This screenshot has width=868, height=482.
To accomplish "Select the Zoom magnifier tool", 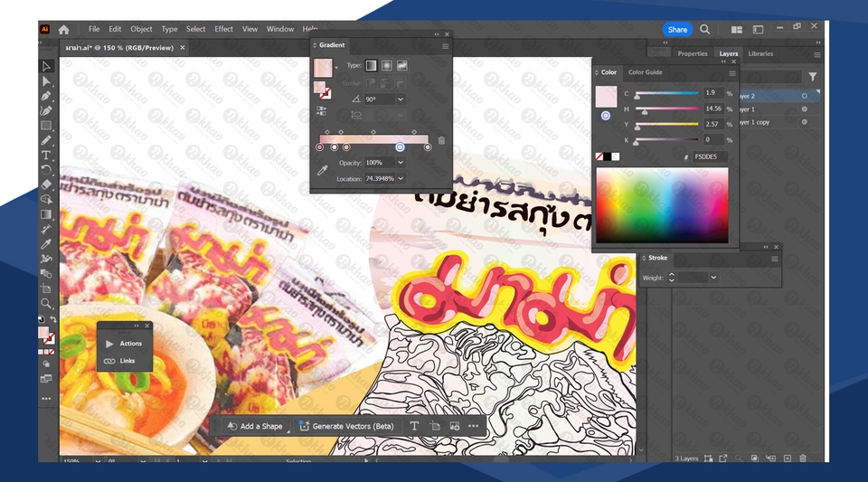I will (46, 303).
